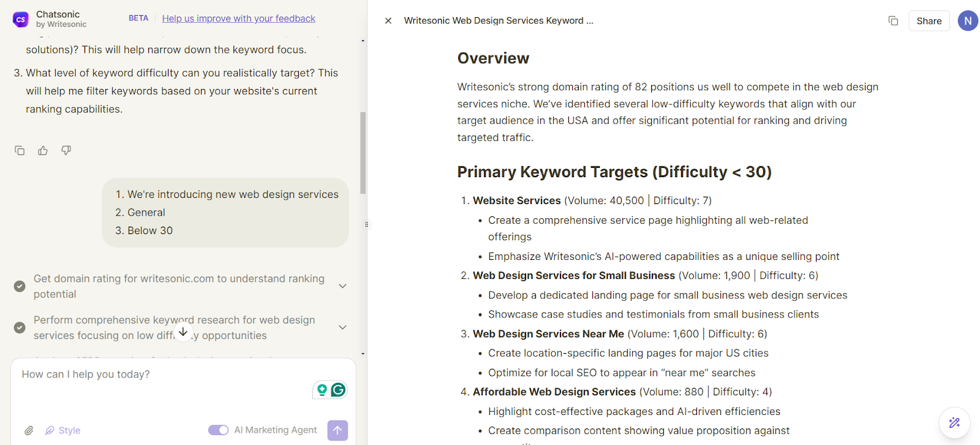
Task: Click 'Optimize for local SEO' bullet
Action: (x=622, y=373)
